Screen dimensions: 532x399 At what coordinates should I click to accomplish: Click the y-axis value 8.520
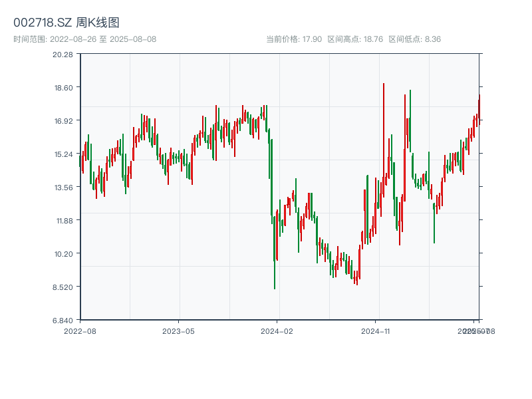[63, 287]
